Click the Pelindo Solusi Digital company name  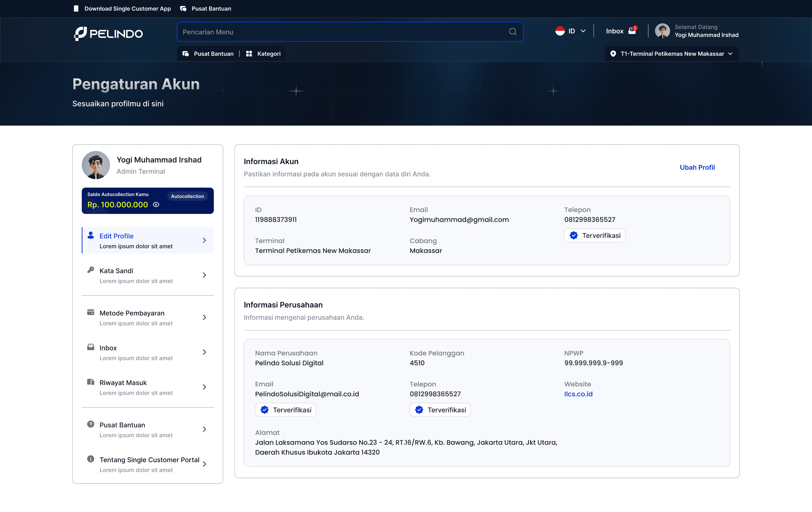coord(289,363)
